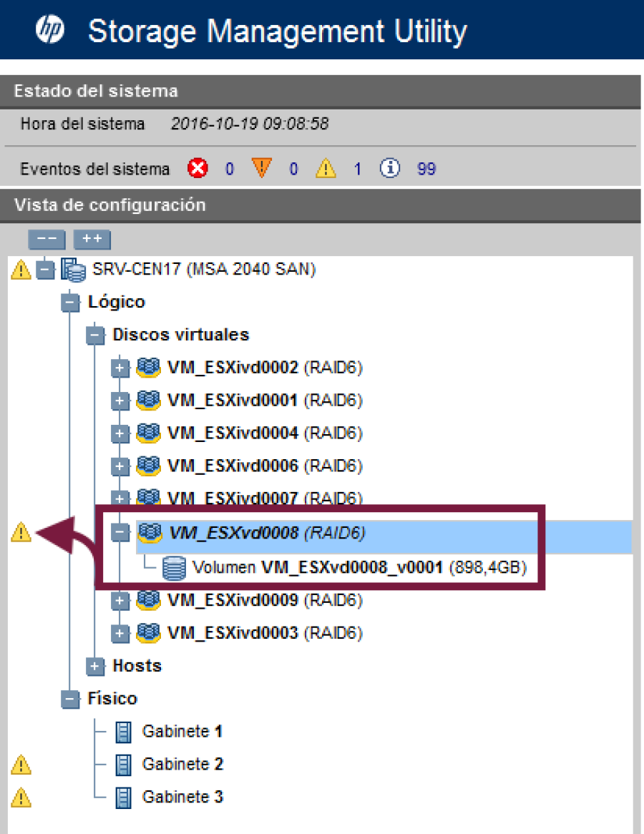The width and height of the screenshot is (644, 834).
Task: Collapse the Lógico tree node
Action: coord(70,303)
